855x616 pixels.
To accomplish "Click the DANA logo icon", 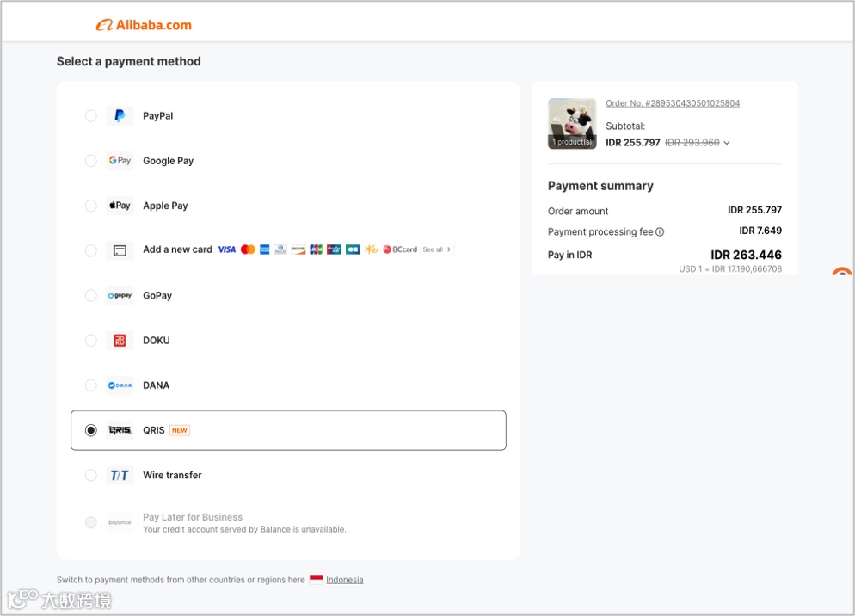I will tap(120, 385).
